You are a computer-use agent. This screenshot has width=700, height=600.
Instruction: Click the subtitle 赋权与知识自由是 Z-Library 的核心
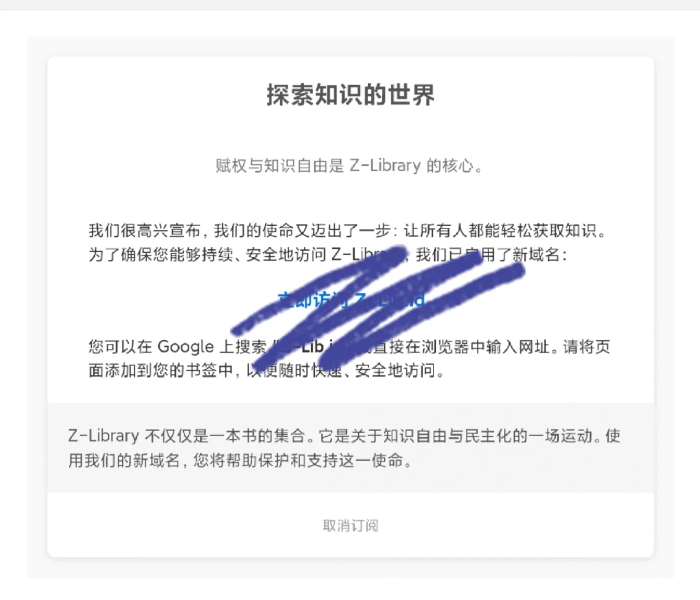[x=350, y=166]
